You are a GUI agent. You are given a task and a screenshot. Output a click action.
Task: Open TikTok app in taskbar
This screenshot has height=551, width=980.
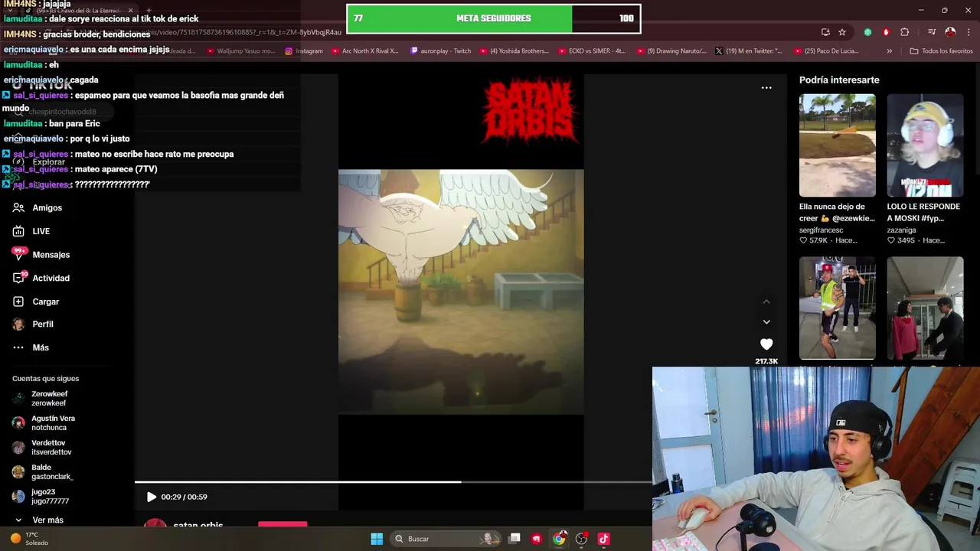[x=603, y=539]
